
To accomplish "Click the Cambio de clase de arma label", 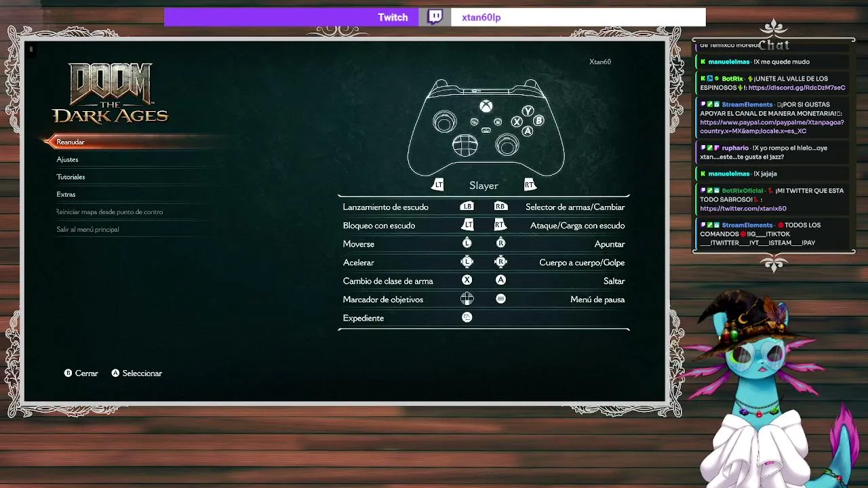I will point(388,281).
